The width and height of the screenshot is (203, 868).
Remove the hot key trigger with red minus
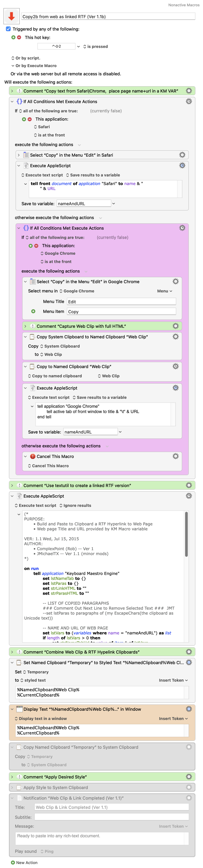click(19, 37)
